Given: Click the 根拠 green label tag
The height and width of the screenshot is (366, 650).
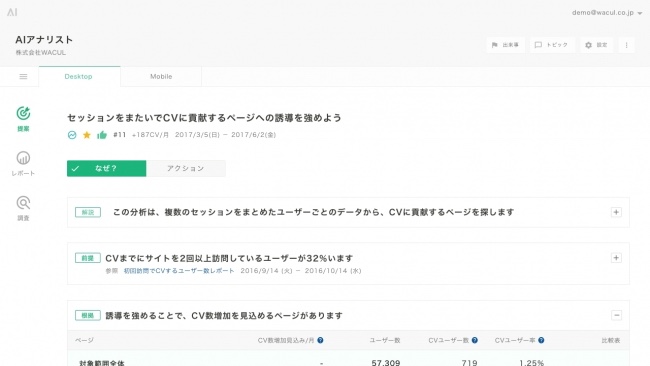Looking at the screenshot, I should click(88, 315).
